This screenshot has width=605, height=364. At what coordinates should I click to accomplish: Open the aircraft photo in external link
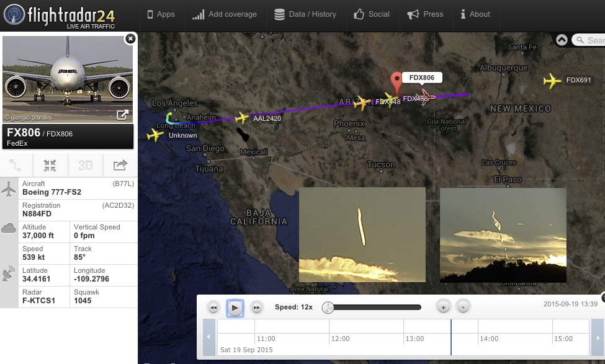[x=122, y=115]
